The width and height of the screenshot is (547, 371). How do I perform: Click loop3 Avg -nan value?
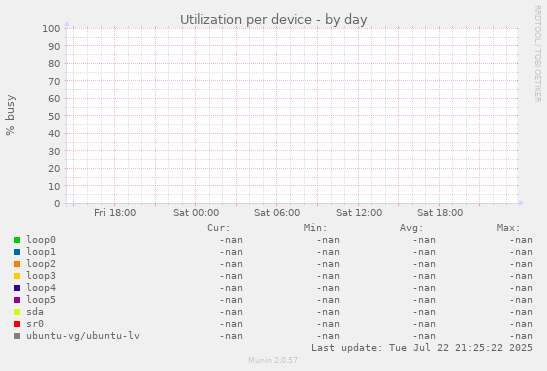(424, 276)
